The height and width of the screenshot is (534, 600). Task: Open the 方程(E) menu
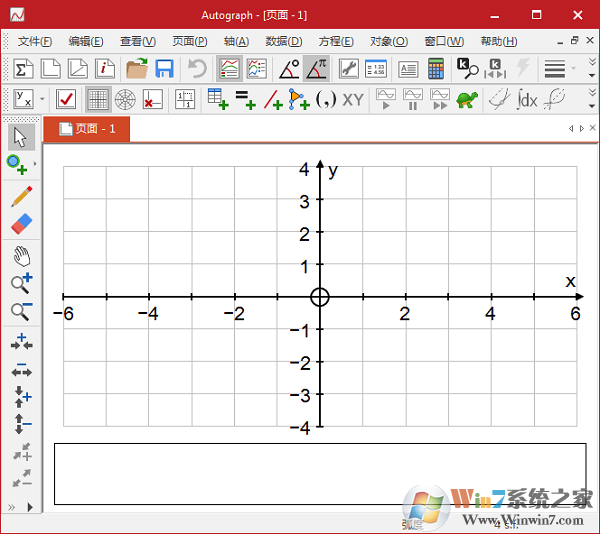[336, 41]
